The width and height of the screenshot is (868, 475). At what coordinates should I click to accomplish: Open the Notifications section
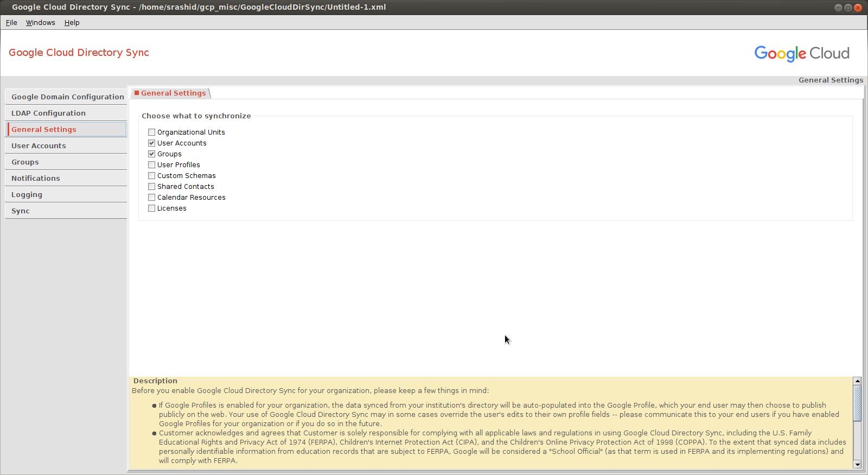pyautogui.click(x=66, y=178)
